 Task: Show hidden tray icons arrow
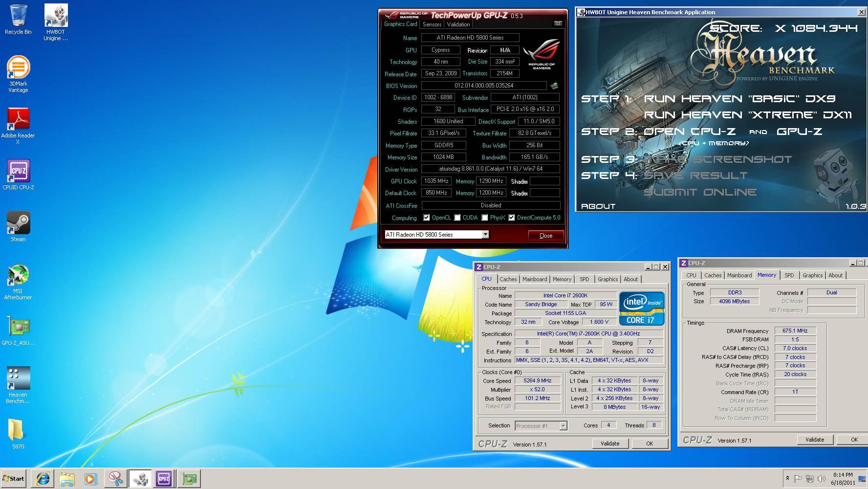787,478
